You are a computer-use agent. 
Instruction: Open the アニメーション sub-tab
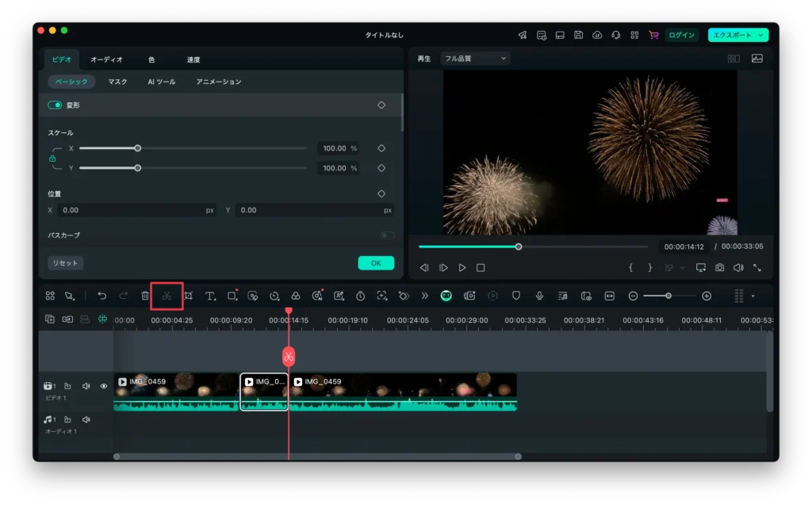click(x=219, y=82)
